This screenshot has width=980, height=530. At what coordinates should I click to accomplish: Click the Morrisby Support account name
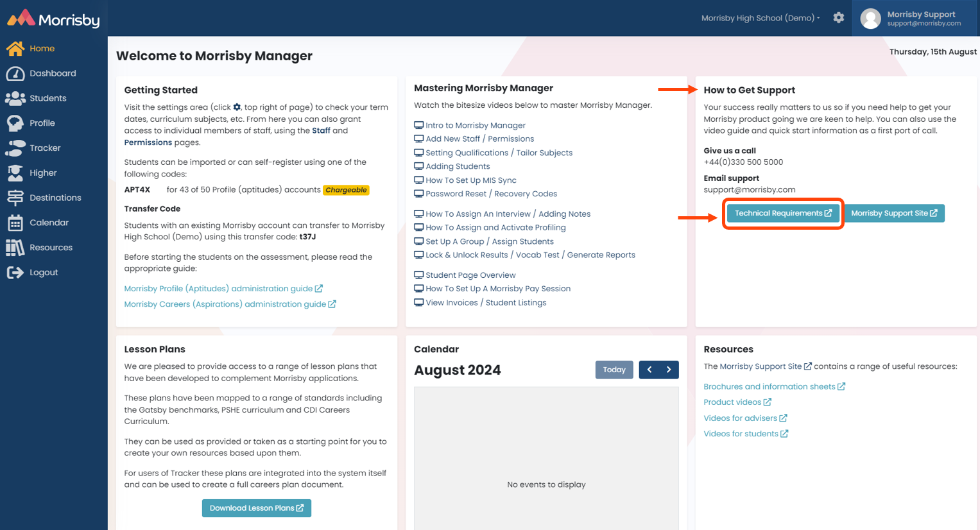point(921,14)
